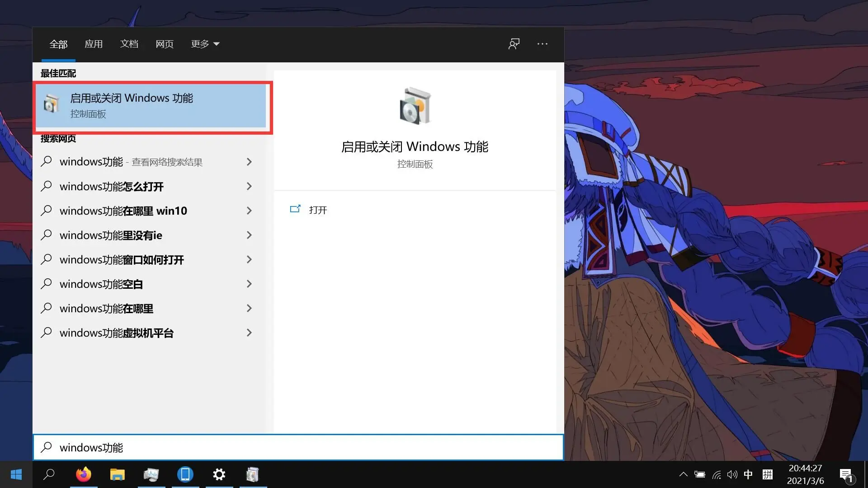868x488 pixels.
Task: Switch to the 应用 tab
Action: pos(94,44)
